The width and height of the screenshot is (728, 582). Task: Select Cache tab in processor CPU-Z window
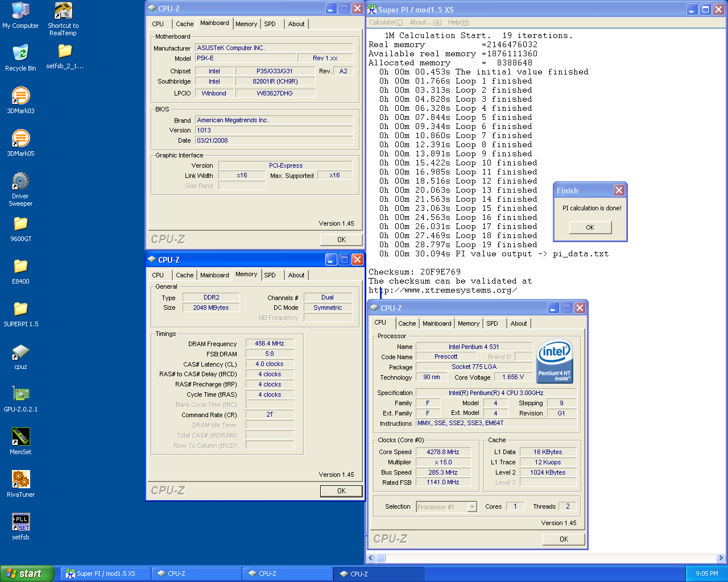point(407,323)
